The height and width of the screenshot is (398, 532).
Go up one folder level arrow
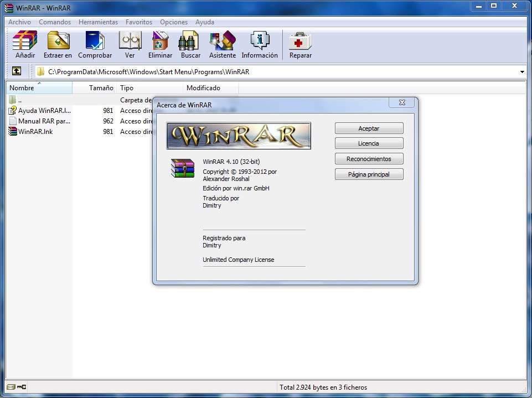[x=16, y=71]
